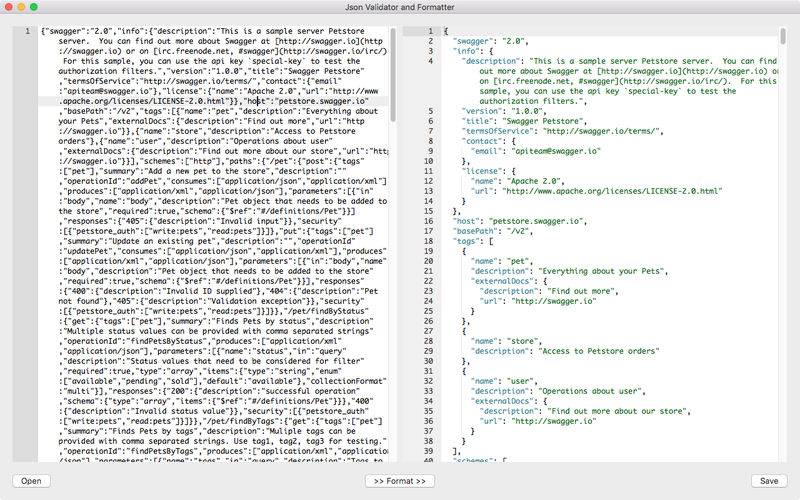The image size is (800, 500).
Task: Click line number 16 in the right pane's gutter
Action: (x=429, y=221)
